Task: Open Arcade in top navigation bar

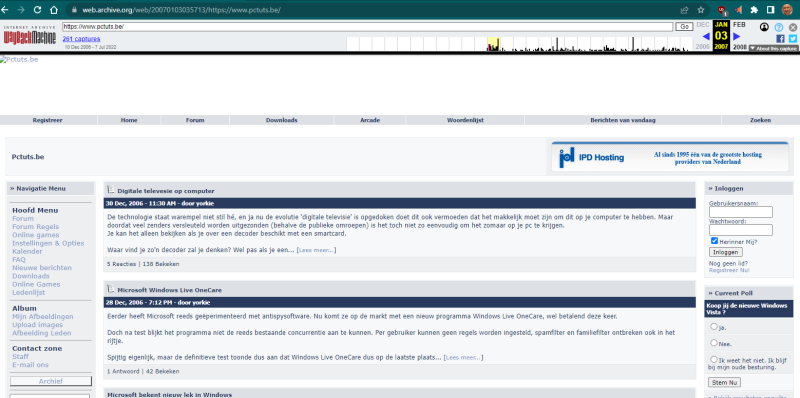Action: coord(370,120)
